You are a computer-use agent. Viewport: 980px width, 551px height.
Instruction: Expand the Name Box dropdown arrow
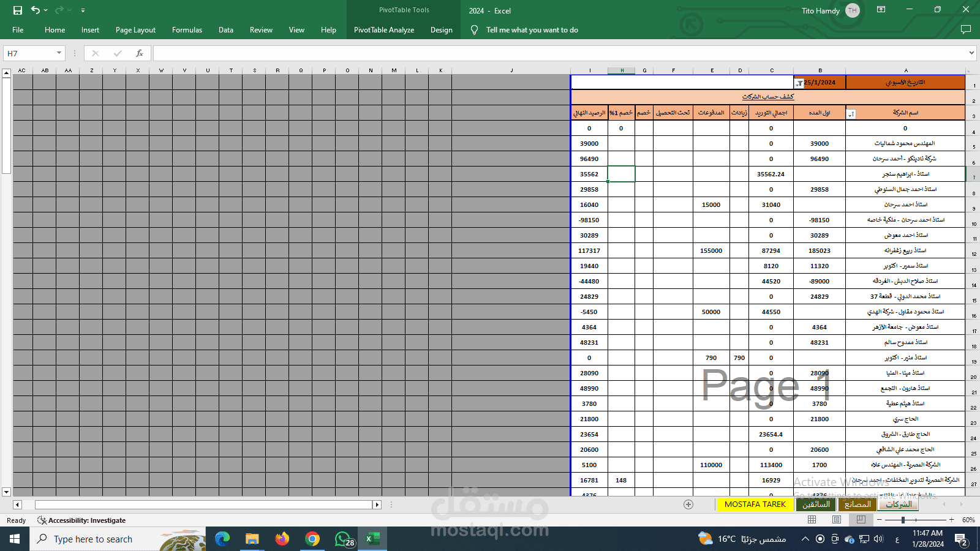point(59,53)
